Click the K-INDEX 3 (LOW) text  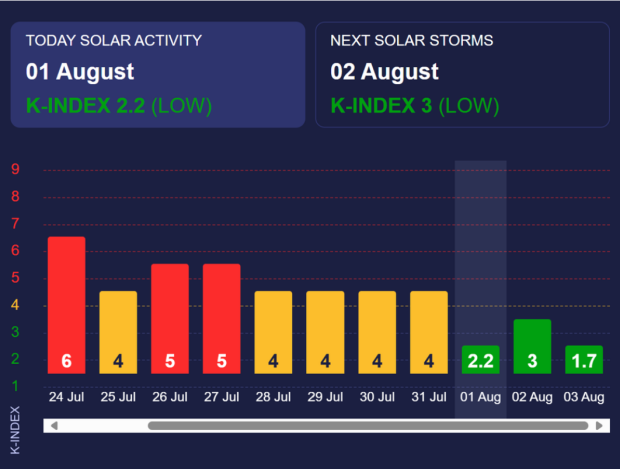(x=415, y=106)
